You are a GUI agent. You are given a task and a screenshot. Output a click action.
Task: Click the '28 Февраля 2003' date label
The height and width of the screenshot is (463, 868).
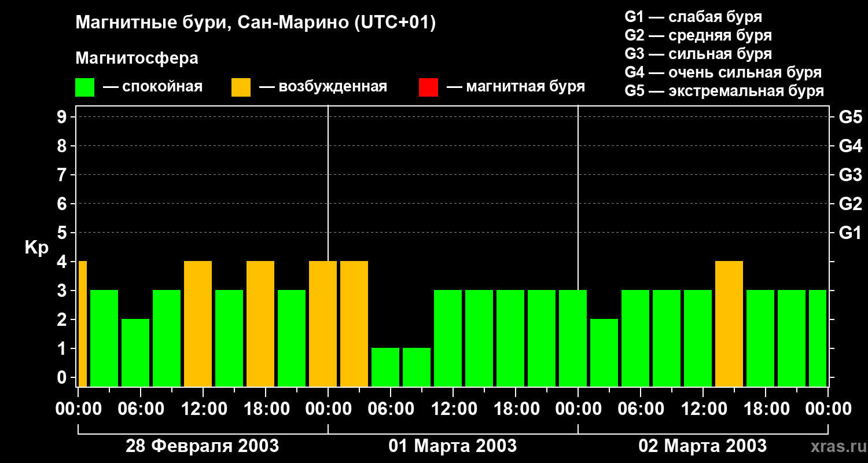[203, 446]
